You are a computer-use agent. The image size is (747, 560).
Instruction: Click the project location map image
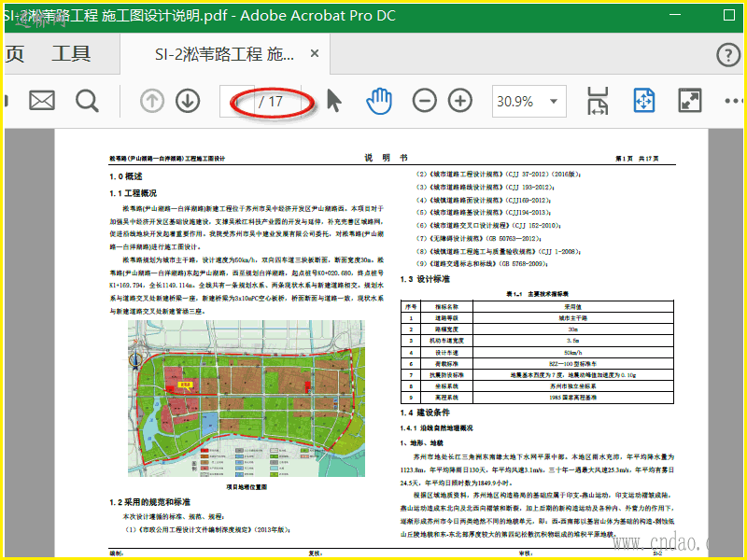coord(247,399)
